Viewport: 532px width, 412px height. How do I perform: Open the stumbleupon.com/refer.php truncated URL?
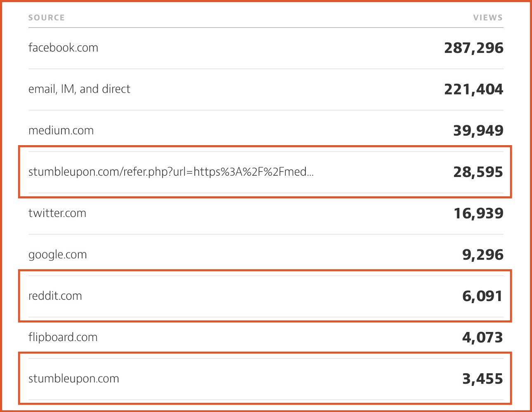[171, 172]
